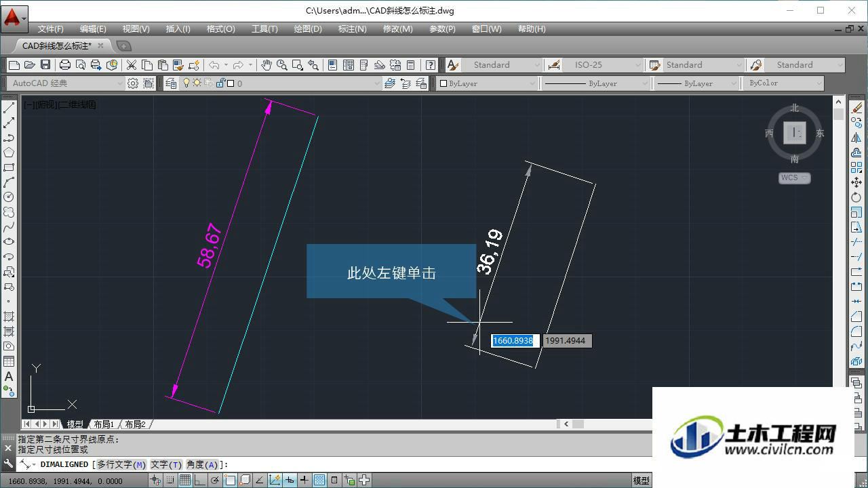Screen dimensions: 868x488
Task: Toggle Object Snap in status bar
Action: click(229, 481)
